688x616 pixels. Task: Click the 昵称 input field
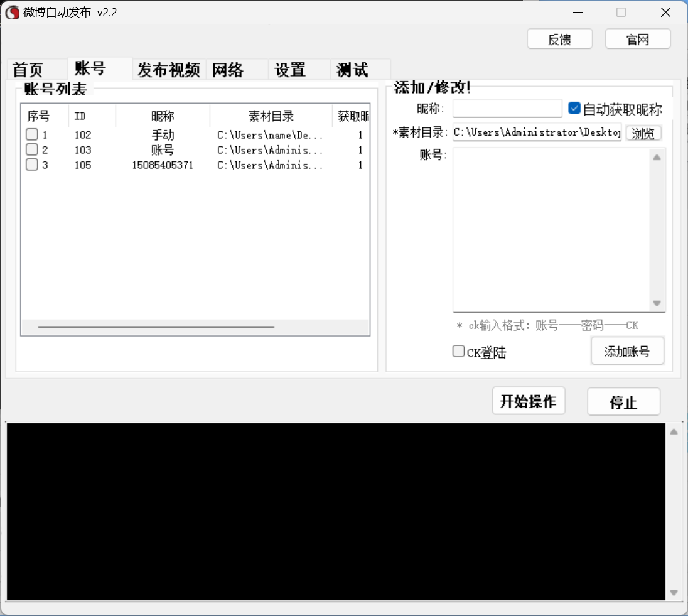pyautogui.click(x=507, y=109)
